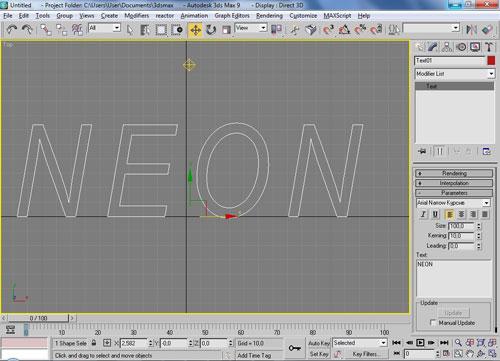Activate the Select and Move tool

[195, 30]
